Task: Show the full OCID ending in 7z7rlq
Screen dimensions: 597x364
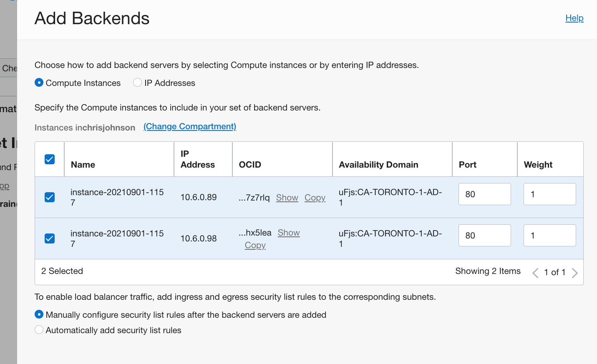Action: tap(287, 198)
